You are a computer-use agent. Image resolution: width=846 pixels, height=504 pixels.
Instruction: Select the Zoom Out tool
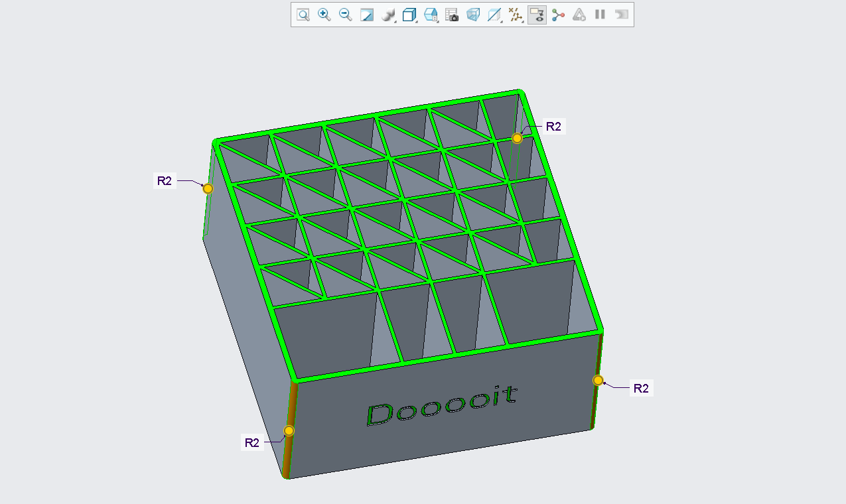[346, 15]
